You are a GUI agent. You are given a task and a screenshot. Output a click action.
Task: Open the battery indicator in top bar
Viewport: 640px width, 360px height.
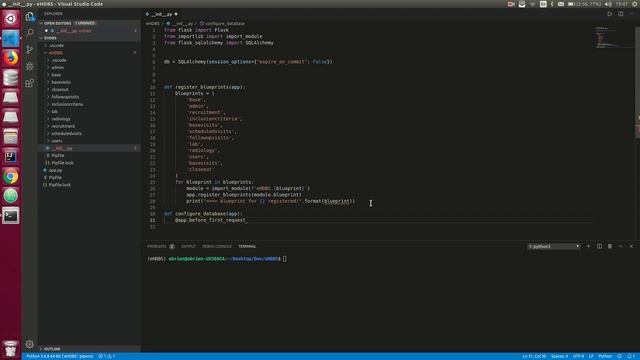[584, 4]
